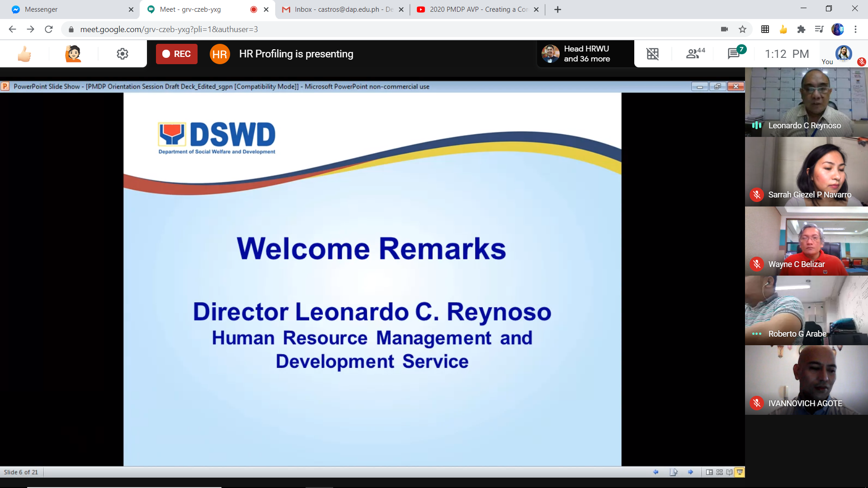Viewport: 868px width, 488px height.
Task: Click muted mic icon beside Sarrah Giezel
Action: pyautogui.click(x=757, y=195)
